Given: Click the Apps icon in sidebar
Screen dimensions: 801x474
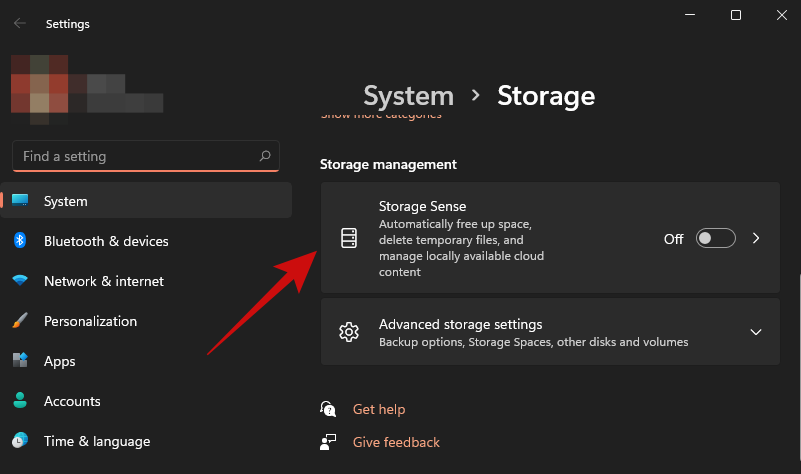Looking at the screenshot, I should (20, 361).
